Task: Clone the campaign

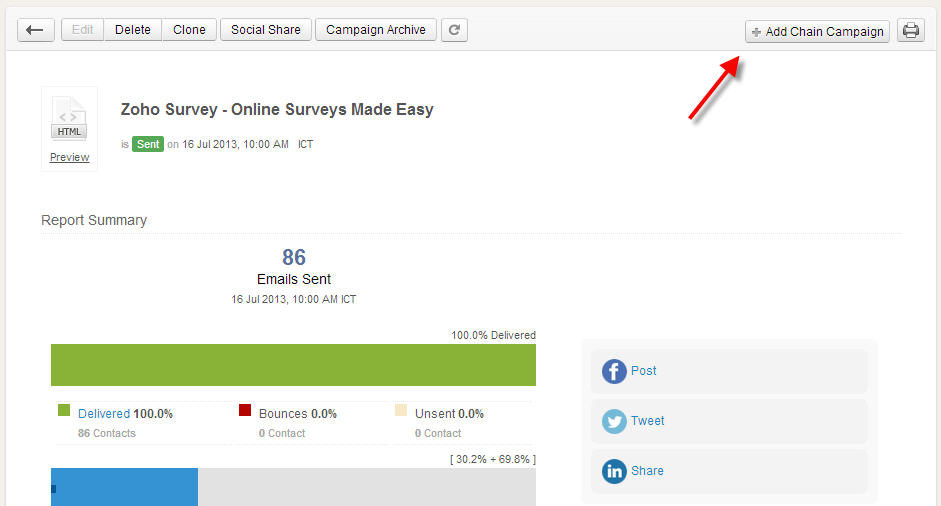Action: [x=189, y=30]
